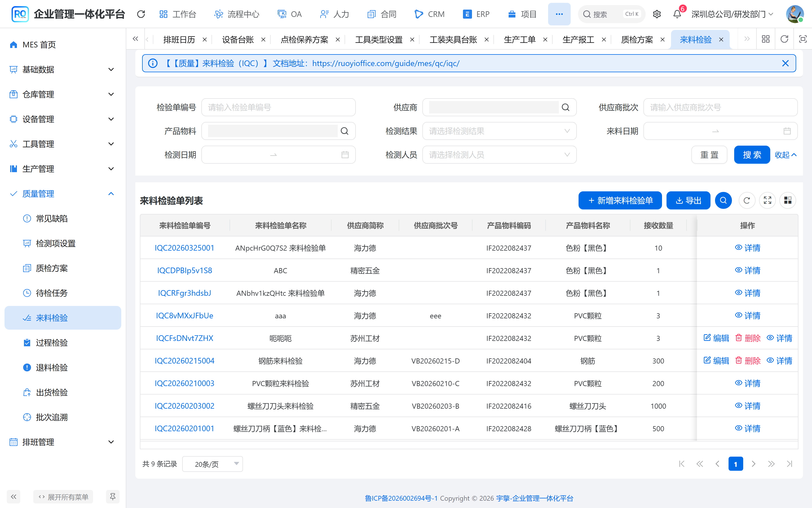
Task: Click the product material search magnifier icon
Action: coord(344,131)
